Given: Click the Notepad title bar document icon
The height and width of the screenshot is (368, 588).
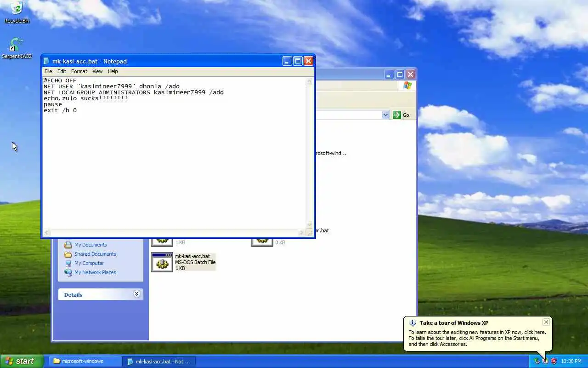Looking at the screenshot, I should (46, 61).
